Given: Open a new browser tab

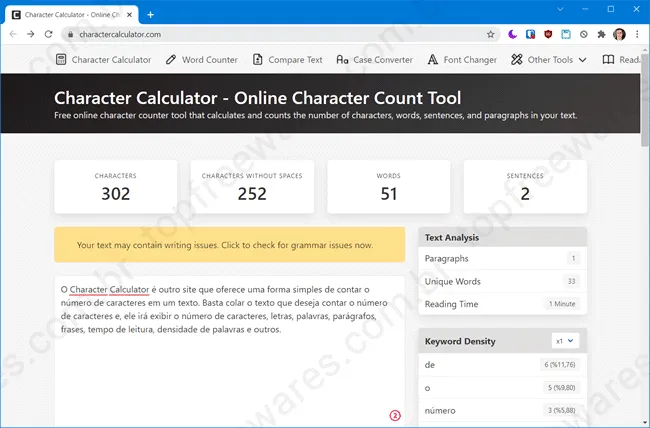Looking at the screenshot, I should [150, 15].
